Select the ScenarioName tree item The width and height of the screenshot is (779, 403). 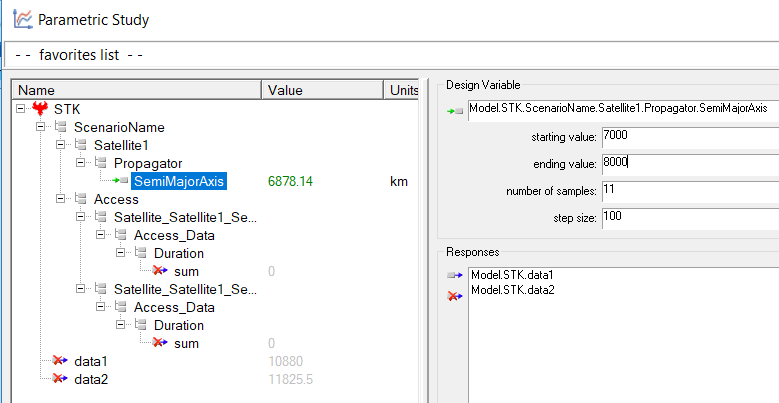119,127
